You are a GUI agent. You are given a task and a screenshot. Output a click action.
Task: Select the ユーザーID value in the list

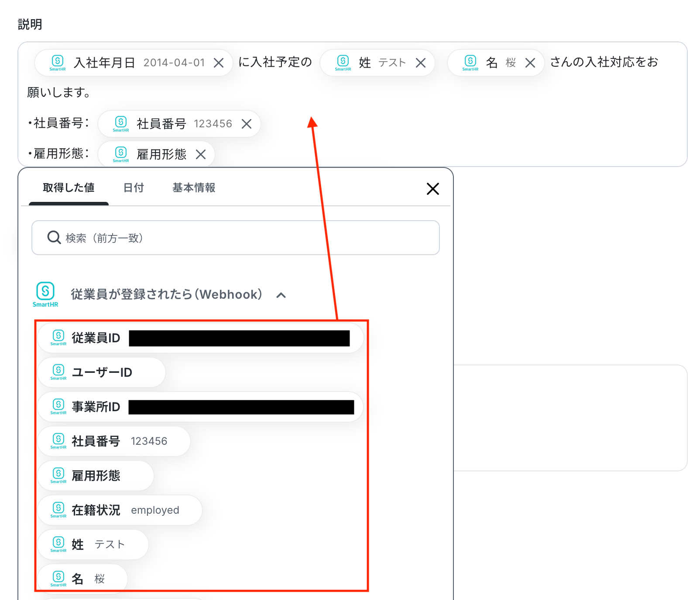tap(101, 372)
